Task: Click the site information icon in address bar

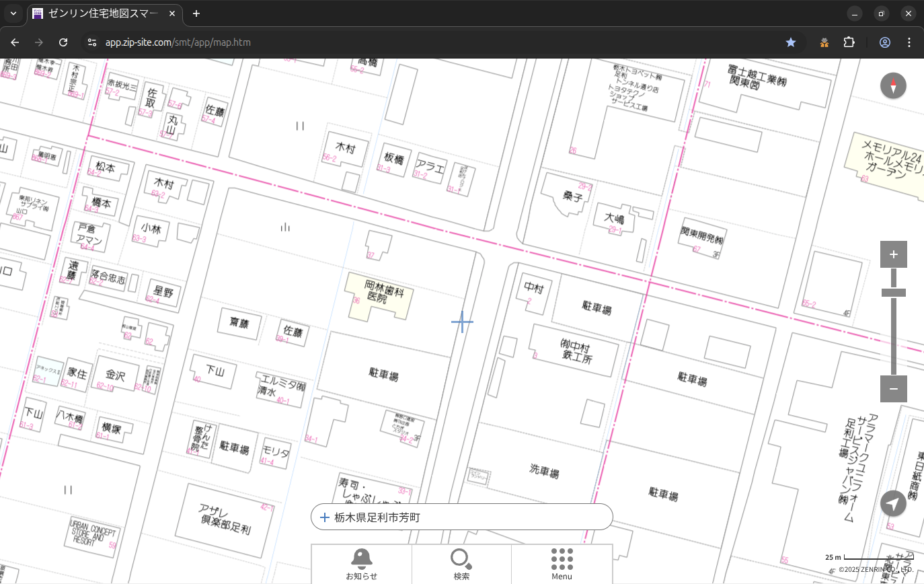Action: coord(92,42)
